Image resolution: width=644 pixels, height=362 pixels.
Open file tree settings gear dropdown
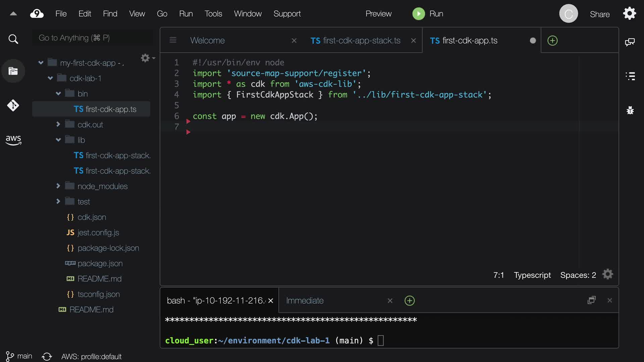coord(147,58)
